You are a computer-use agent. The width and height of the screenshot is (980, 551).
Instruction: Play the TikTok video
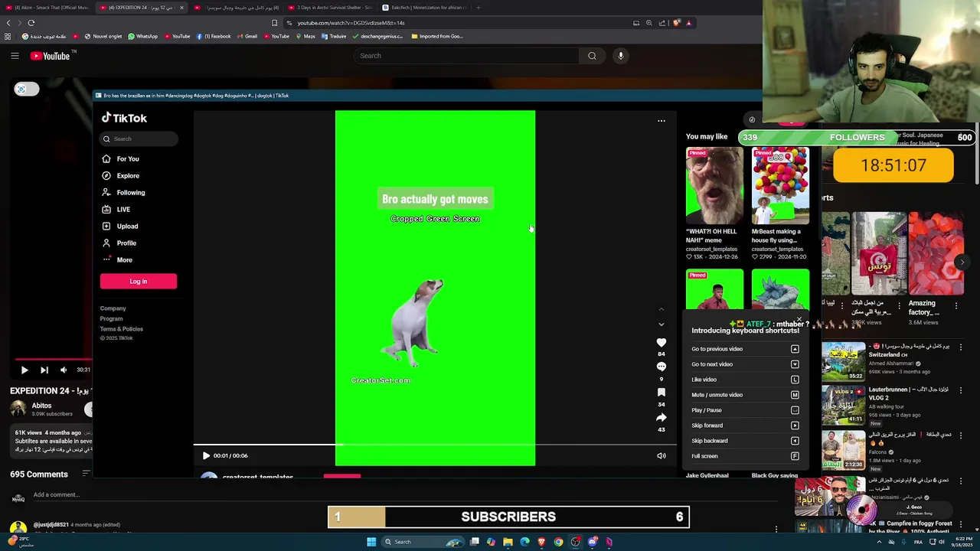206,455
